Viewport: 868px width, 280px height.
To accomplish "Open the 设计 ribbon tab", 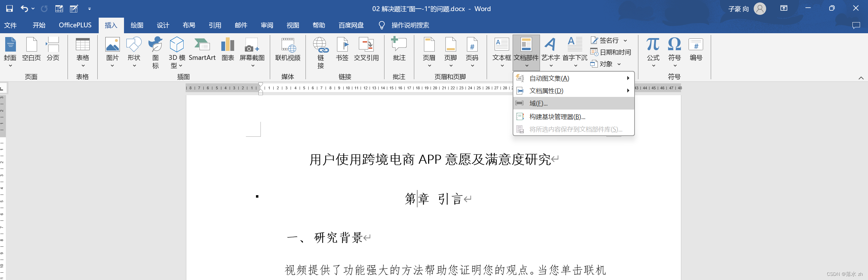I will tap(163, 25).
